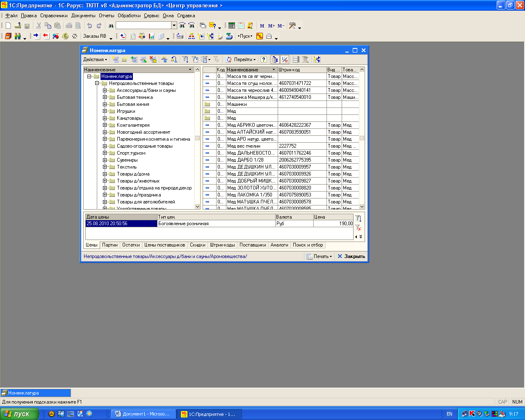
Task: Expand the Сувениры folder
Action: tap(105, 160)
